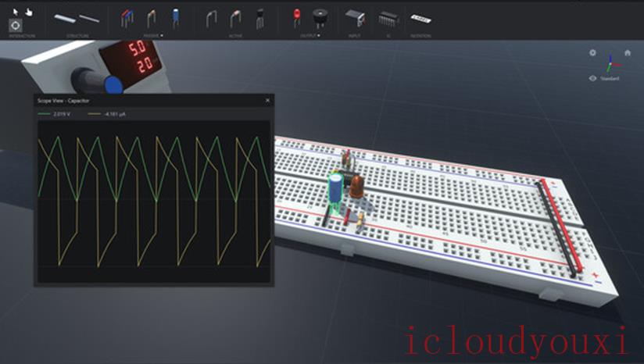The width and height of the screenshot is (644, 364).
Task: Select the blue capacitor passive component
Action: coord(176,18)
